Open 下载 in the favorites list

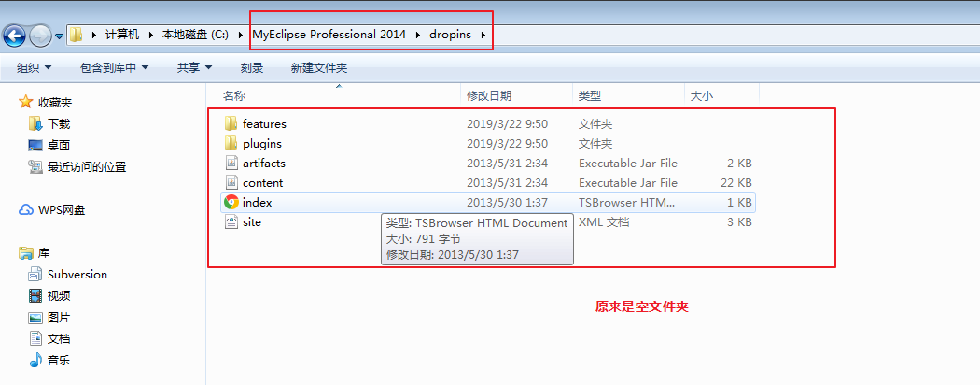tap(59, 124)
